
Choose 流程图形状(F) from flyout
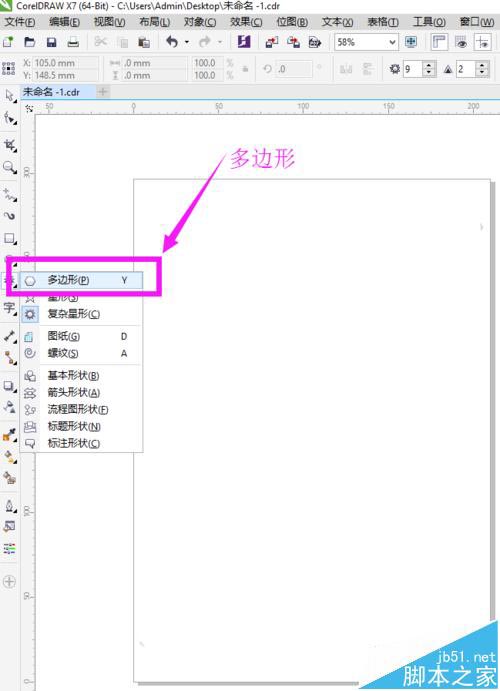(x=82, y=409)
